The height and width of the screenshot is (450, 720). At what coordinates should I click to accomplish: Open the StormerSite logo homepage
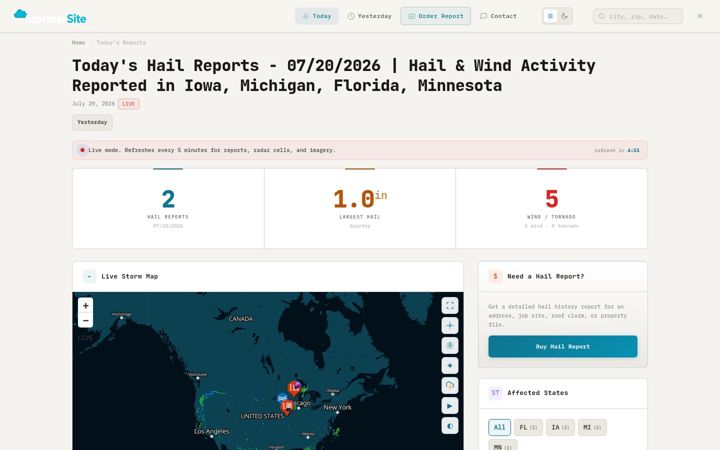point(50,17)
